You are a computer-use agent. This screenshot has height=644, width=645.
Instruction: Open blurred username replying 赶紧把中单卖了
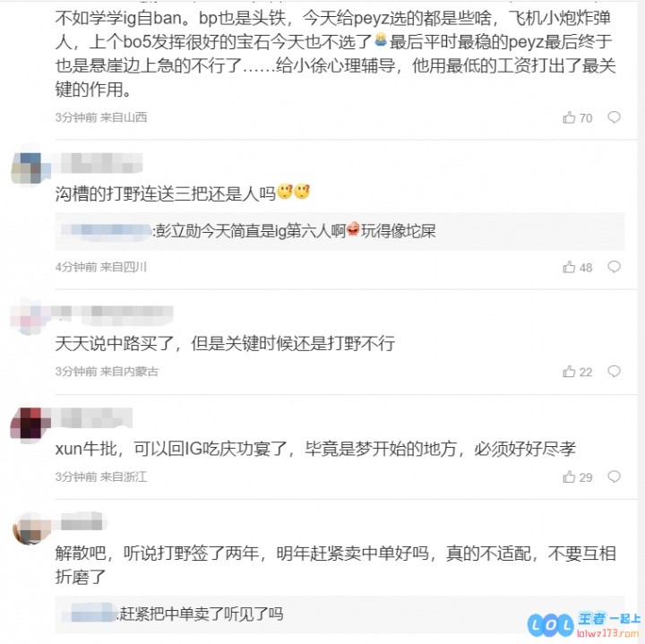pyautogui.click(x=90, y=614)
